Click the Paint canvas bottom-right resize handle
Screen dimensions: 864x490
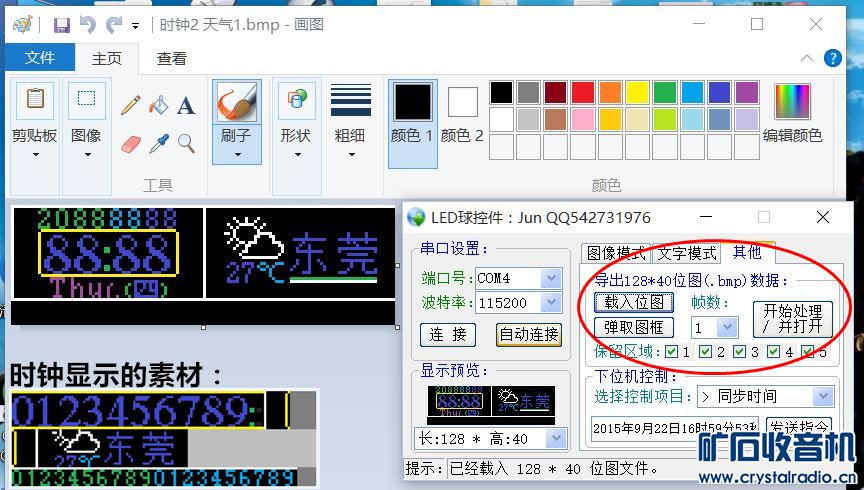pyautogui.click(x=398, y=327)
